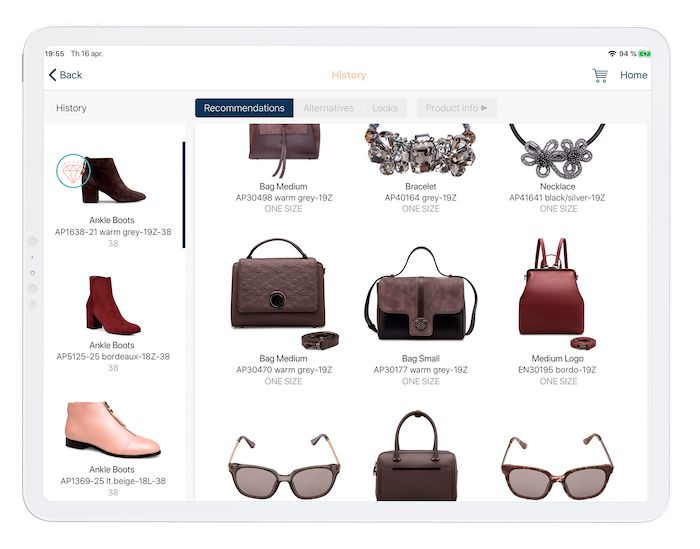Tap the battery indicator icon

tap(644, 54)
